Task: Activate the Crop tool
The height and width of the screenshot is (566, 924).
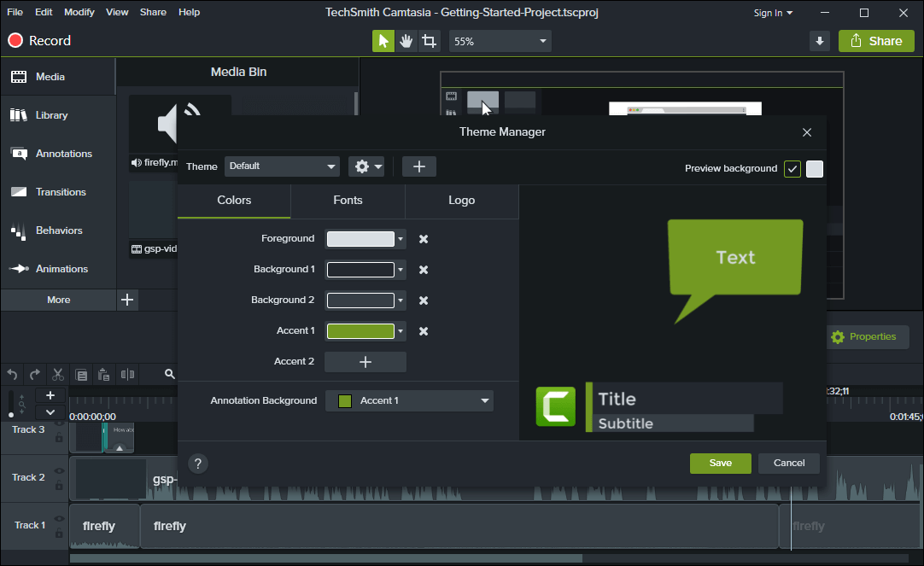Action: coord(429,41)
